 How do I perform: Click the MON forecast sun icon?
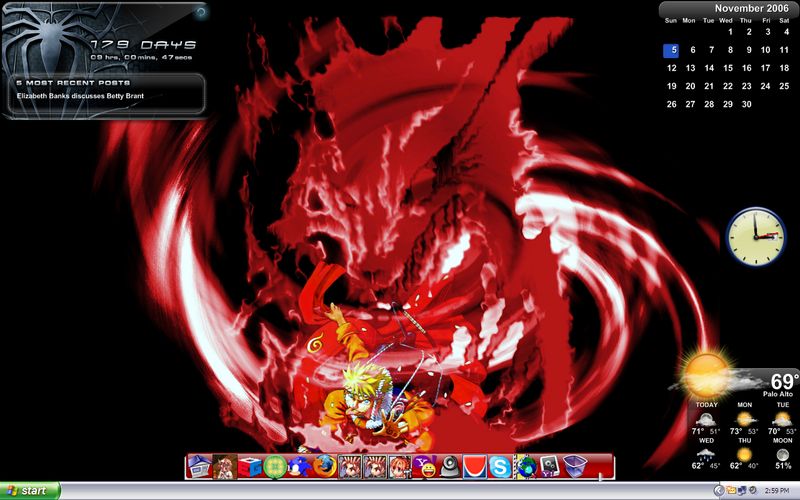click(x=744, y=419)
